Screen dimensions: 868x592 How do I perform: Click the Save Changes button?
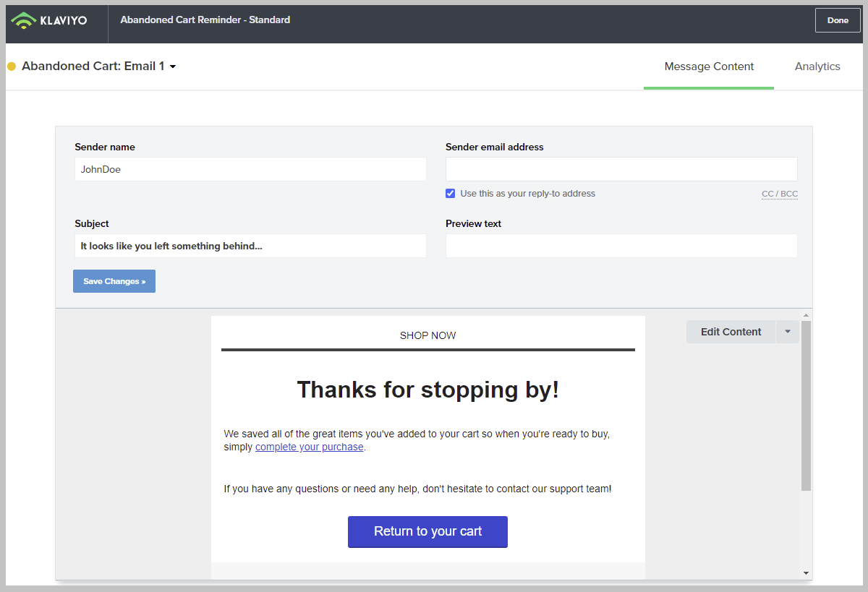pos(114,281)
